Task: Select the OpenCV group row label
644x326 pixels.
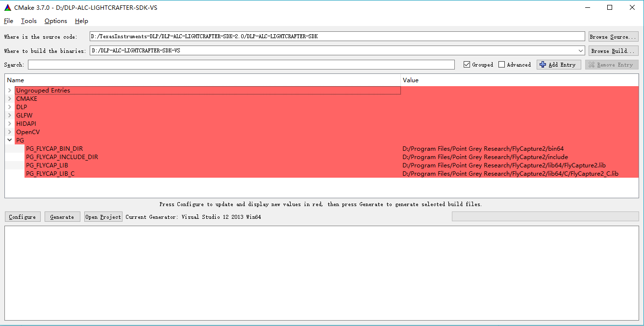Action: pyautogui.click(x=27, y=132)
